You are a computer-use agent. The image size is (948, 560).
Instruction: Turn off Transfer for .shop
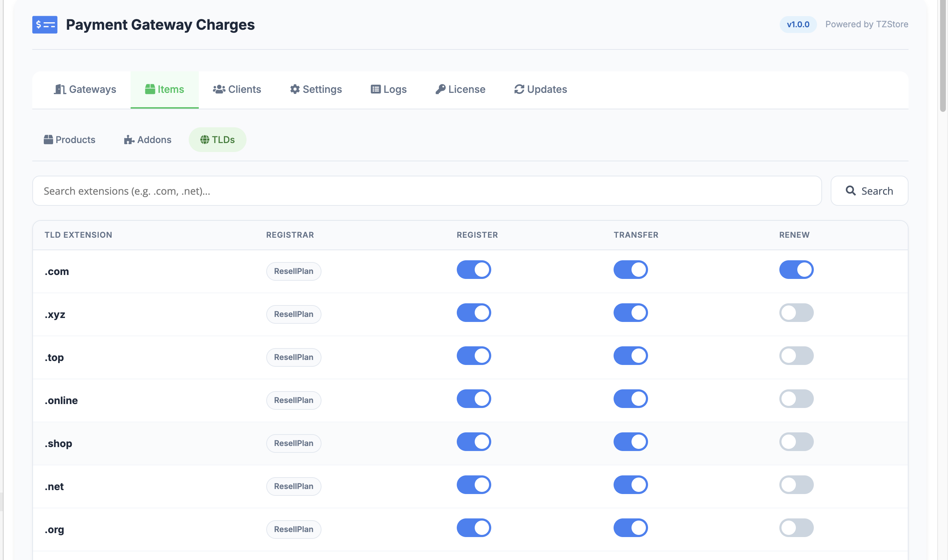[x=630, y=441]
